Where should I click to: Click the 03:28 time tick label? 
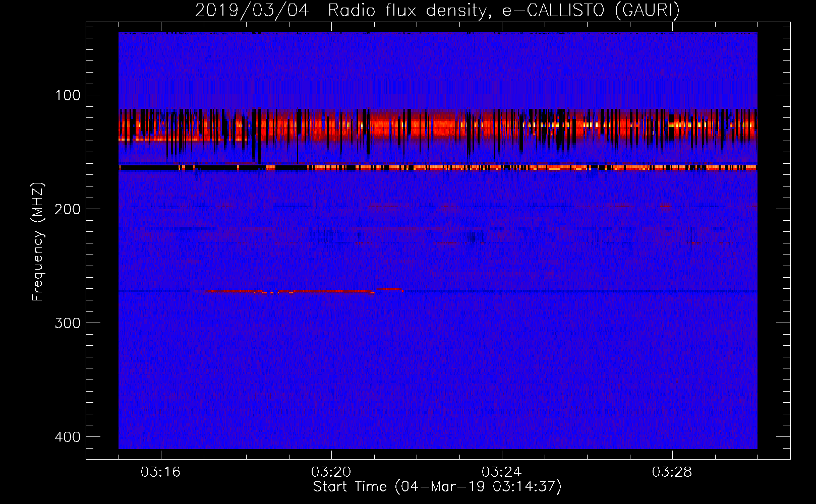[672, 472]
